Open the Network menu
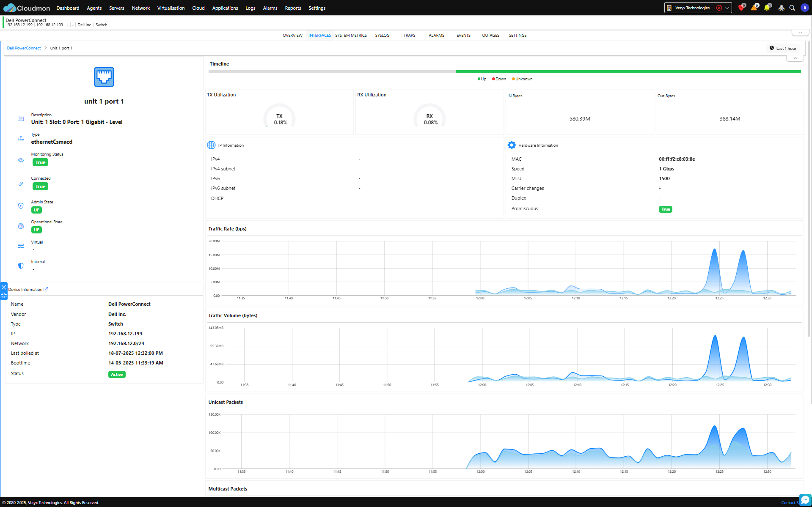This screenshot has height=507, width=812. (x=141, y=8)
